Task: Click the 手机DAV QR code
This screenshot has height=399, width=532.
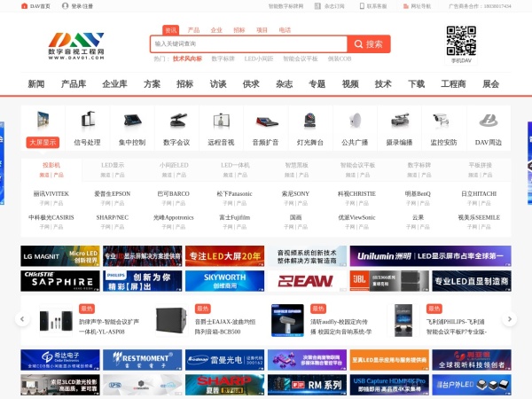Action: [x=461, y=41]
